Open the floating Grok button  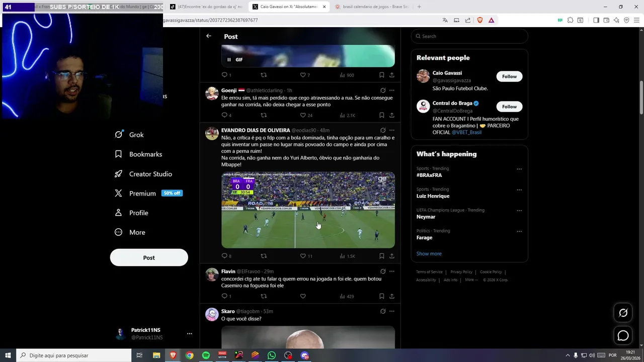[x=623, y=313]
